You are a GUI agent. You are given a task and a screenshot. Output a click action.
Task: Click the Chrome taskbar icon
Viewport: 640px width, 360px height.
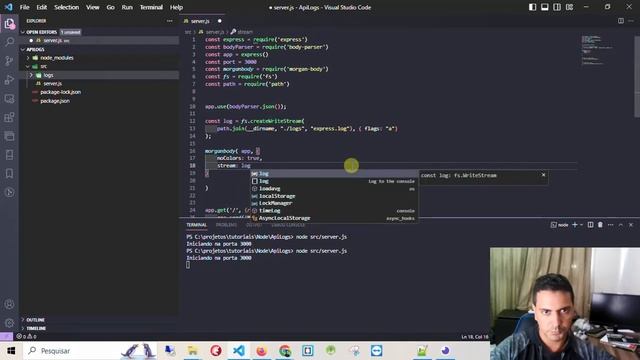[285, 351]
